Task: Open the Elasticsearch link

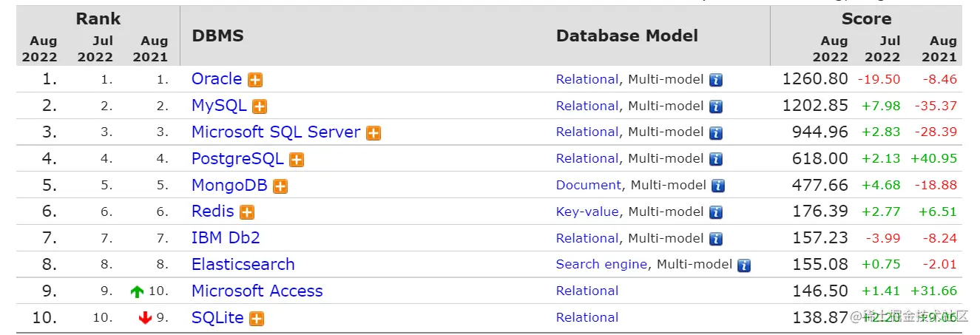Action: pyautogui.click(x=243, y=264)
